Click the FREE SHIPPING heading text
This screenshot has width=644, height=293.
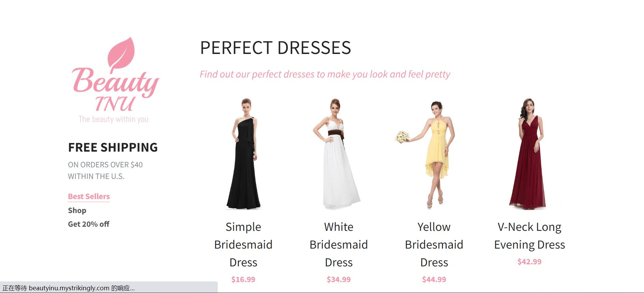click(x=113, y=148)
